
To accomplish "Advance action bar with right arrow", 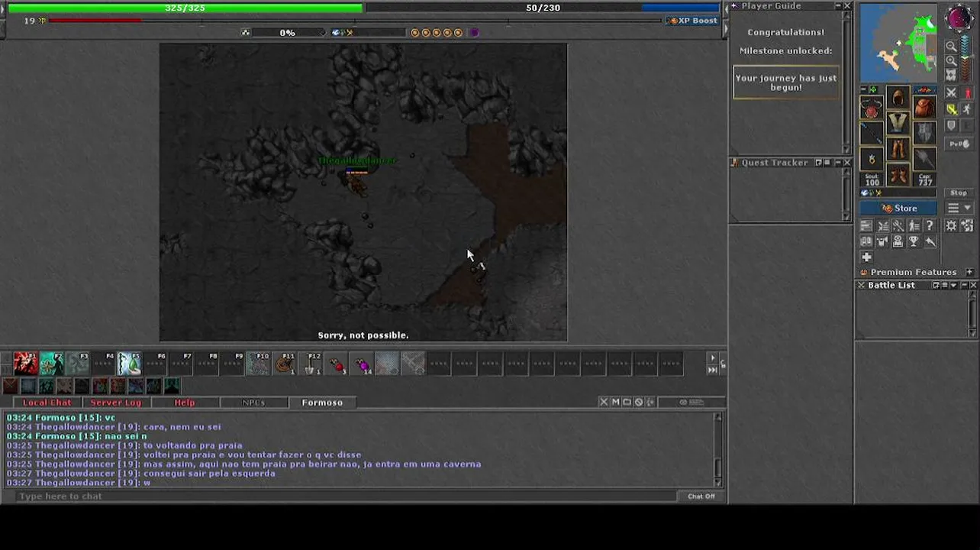I will click(713, 357).
